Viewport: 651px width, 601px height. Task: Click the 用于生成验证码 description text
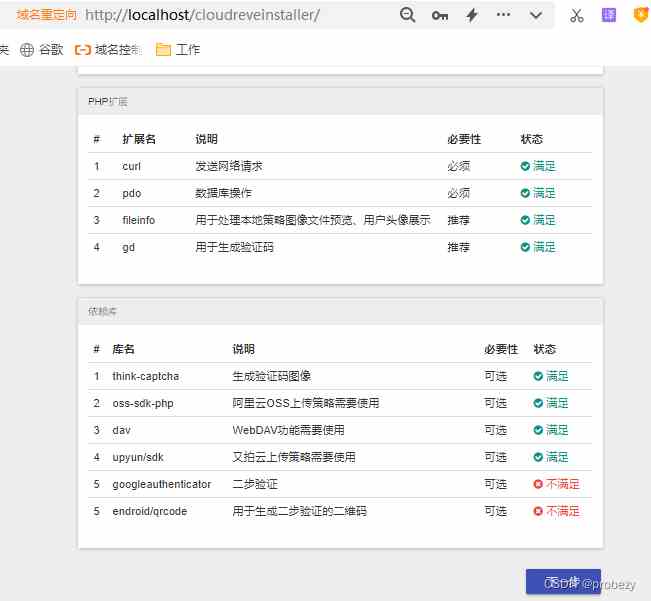pyautogui.click(x=235, y=247)
